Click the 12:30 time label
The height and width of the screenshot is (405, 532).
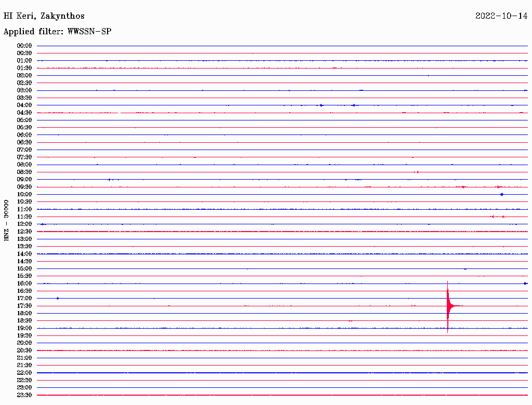(x=24, y=232)
